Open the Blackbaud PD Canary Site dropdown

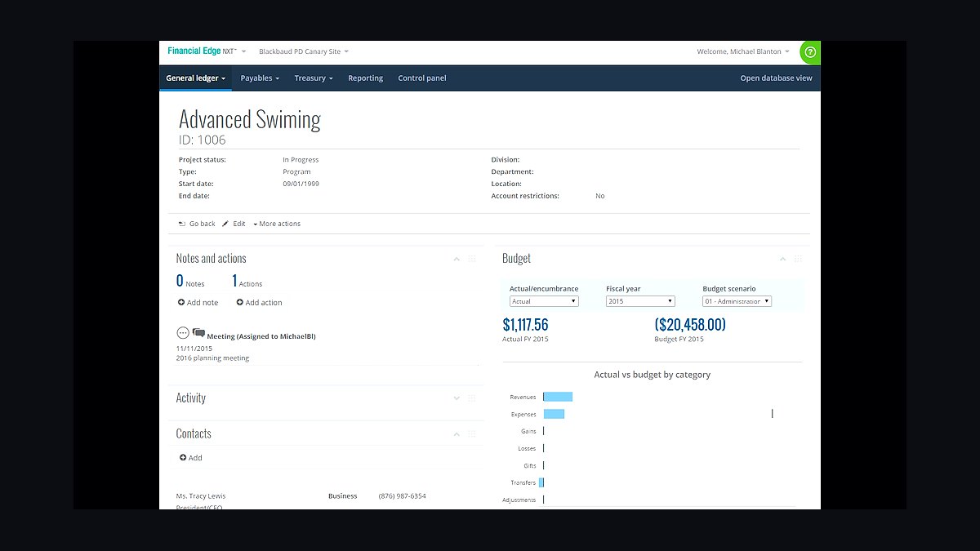pos(304,51)
